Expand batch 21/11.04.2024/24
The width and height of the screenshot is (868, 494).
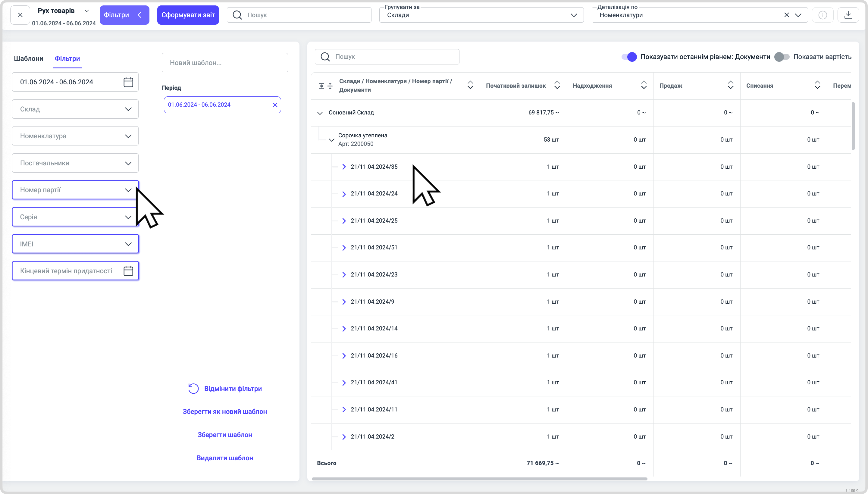[x=344, y=194]
